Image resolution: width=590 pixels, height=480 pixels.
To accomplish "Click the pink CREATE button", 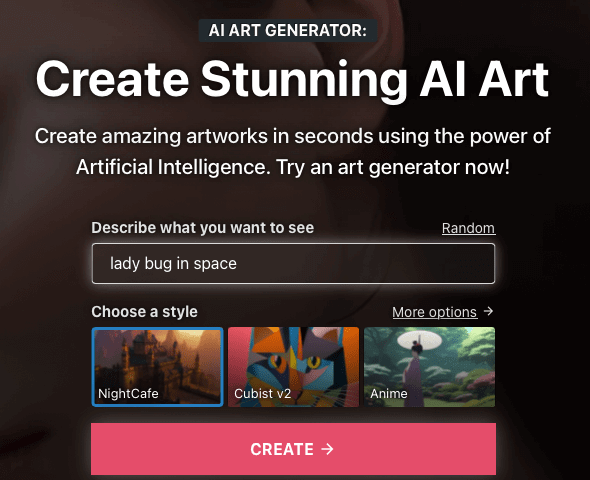I will tap(293, 449).
